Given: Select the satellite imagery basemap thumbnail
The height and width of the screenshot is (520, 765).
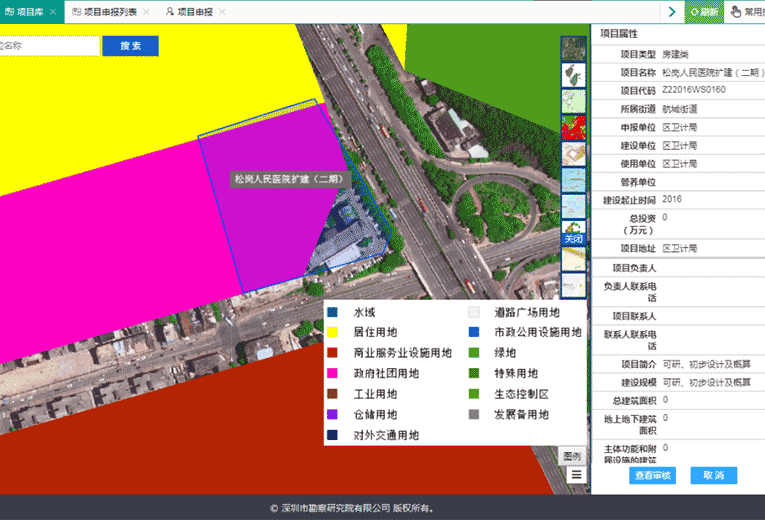Looking at the screenshot, I should (573, 49).
